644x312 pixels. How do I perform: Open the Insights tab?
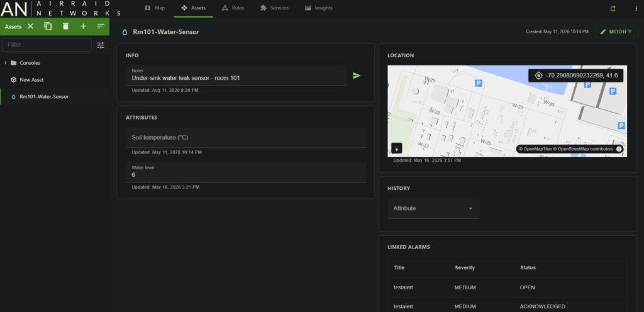(319, 8)
